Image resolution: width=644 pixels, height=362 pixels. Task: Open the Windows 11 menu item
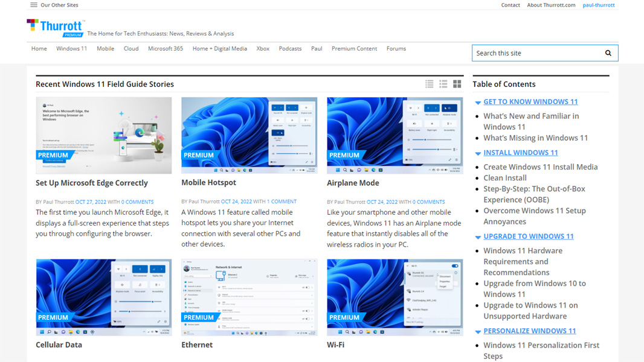coord(71,49)
